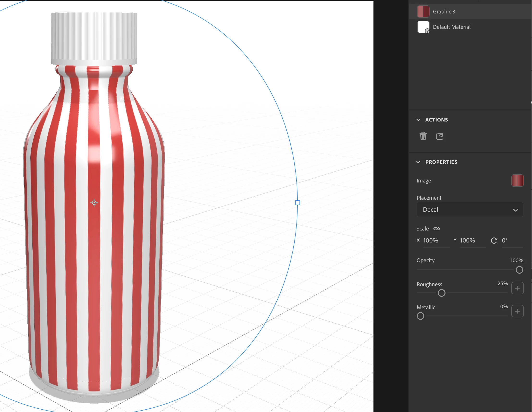
Task: Delete the selected graphic with trash icon
Action: click(423, 136)
